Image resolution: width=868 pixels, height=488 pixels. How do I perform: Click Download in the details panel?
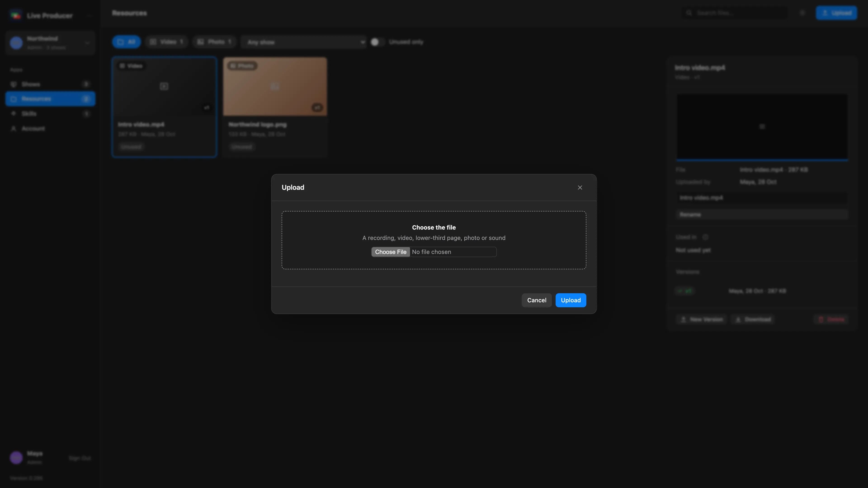[753, 319]
